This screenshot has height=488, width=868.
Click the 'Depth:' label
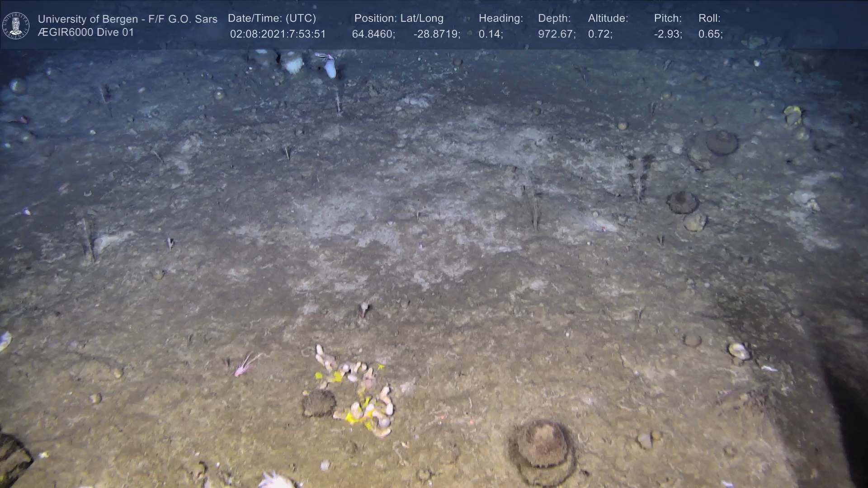554,18
